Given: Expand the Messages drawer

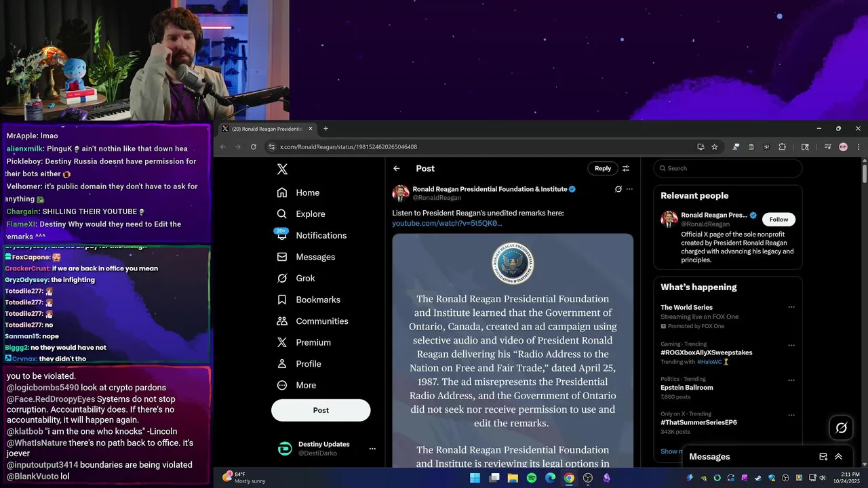Looking at the screenshot, I should [x=839, y=457].
